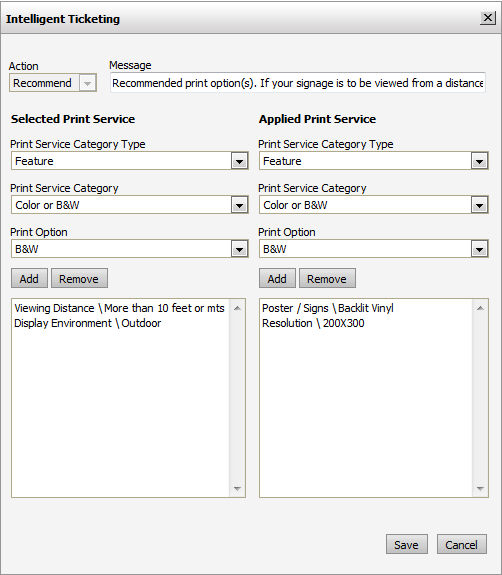
Task: Cancel the Intelligent Ticketing dialog
Action: pos(462,544)
